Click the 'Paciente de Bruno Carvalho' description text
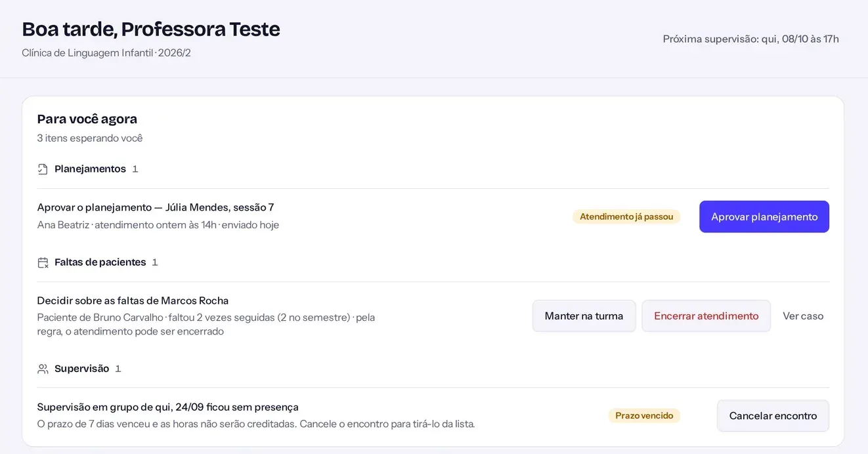This screenshot has height=454, width=868. coord(206,324)
